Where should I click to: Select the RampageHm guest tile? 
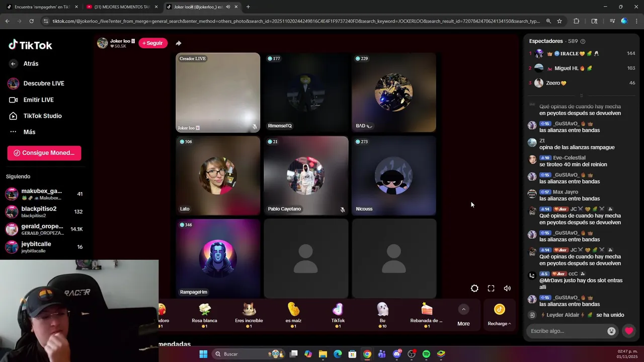coord(218,258)
